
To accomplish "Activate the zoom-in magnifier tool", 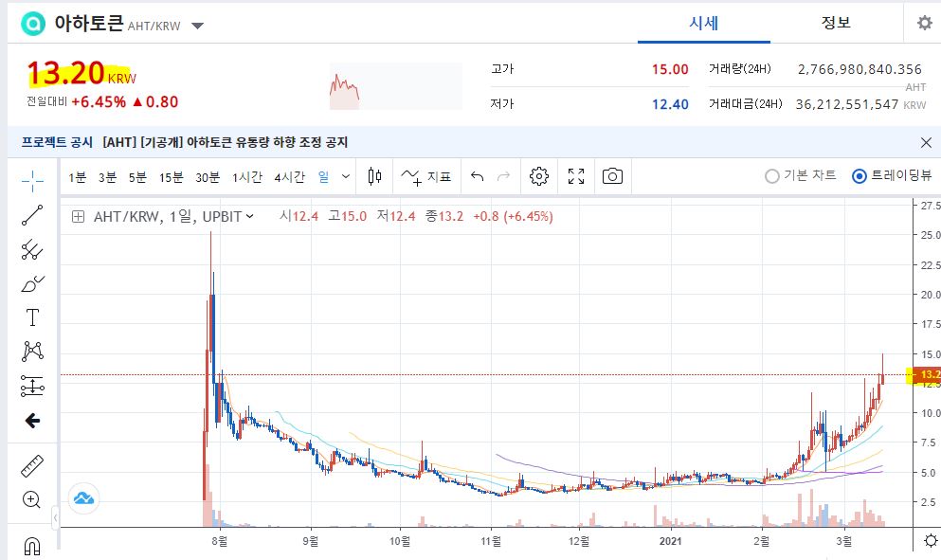I will click(x=31, y=499).
